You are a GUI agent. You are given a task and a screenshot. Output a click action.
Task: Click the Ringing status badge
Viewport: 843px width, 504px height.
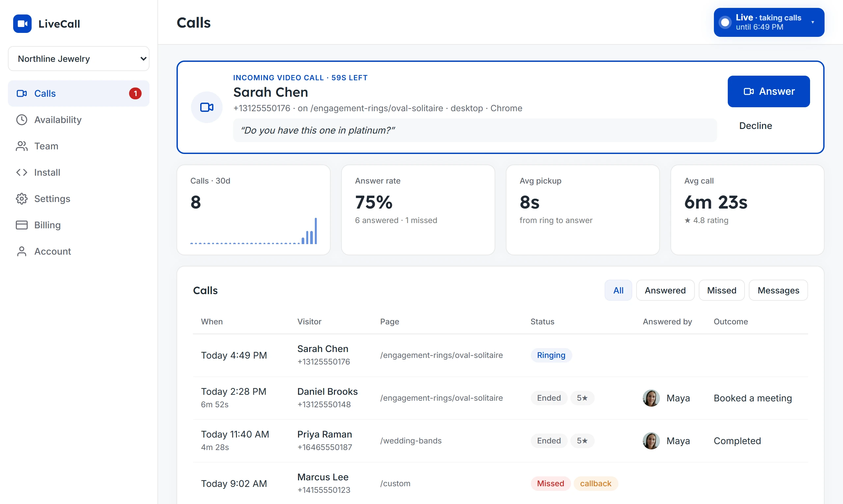(551, 355)
